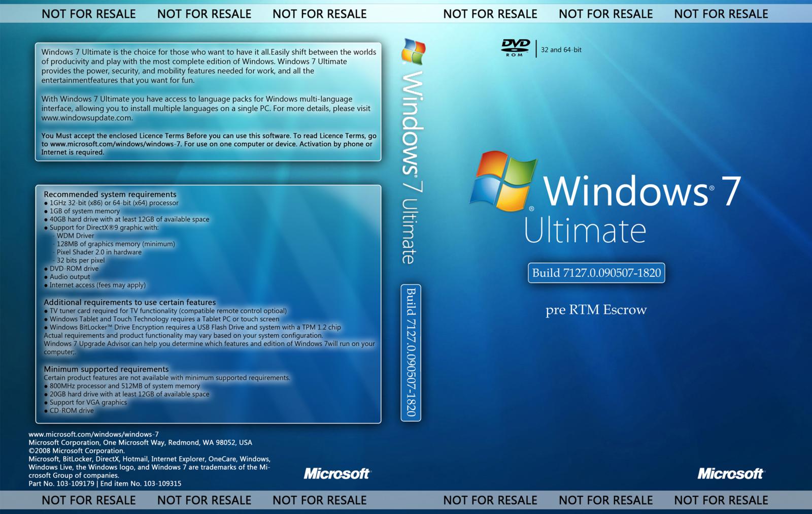The width and height of the screenshot is (812, 514).
Task: Click the 'pre RTM Escrow' text
Action: 596,310
